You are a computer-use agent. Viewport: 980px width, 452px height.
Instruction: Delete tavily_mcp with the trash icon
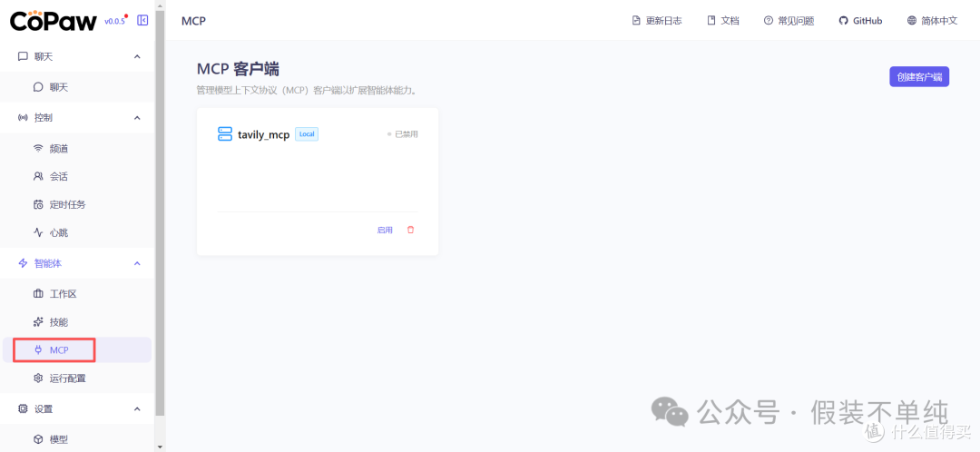[x=411, y=230]
